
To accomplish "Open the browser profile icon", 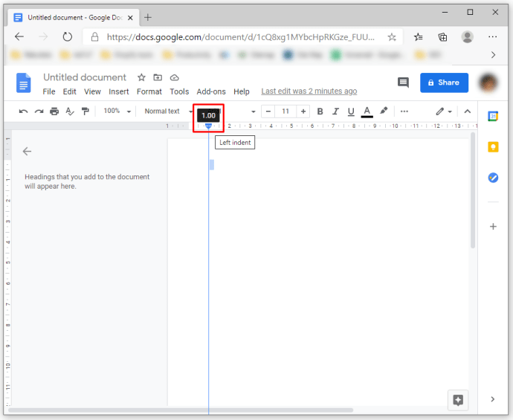I will pos(467,37).
